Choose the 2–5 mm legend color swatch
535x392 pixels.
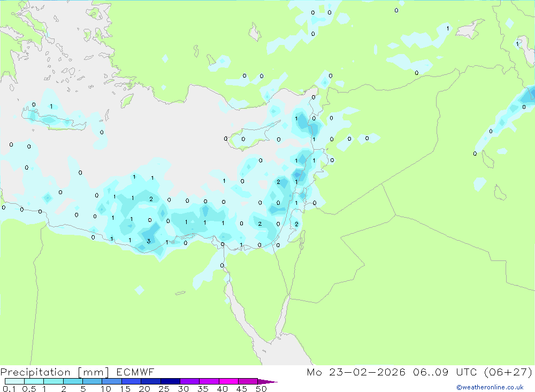(73, 381)
